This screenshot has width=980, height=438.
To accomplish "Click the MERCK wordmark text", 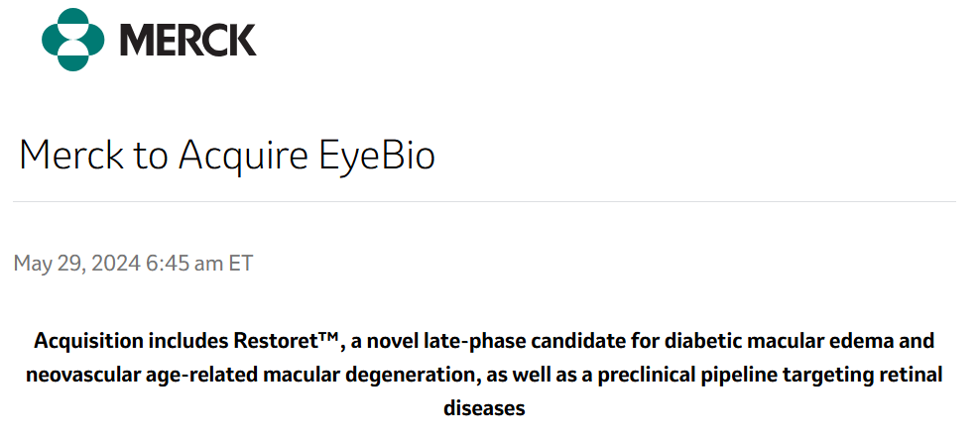I will coord(187,40).
